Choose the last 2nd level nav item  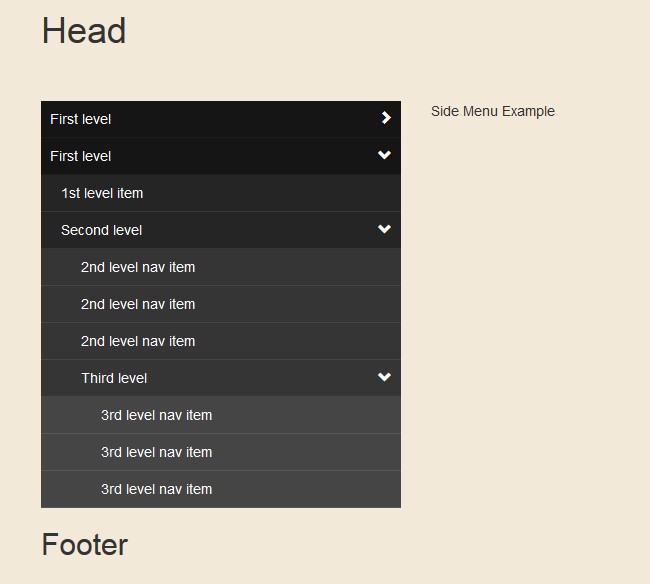pos(138,341)
